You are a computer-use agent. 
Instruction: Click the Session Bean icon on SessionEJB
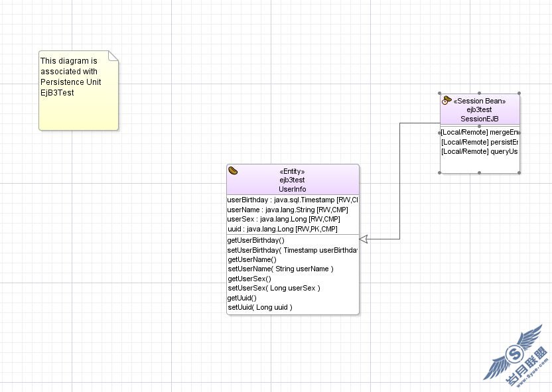[x=447, y=100]
